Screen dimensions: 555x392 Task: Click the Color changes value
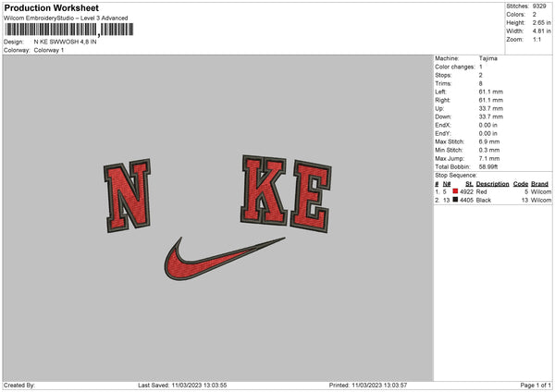[x=481, y=67]
